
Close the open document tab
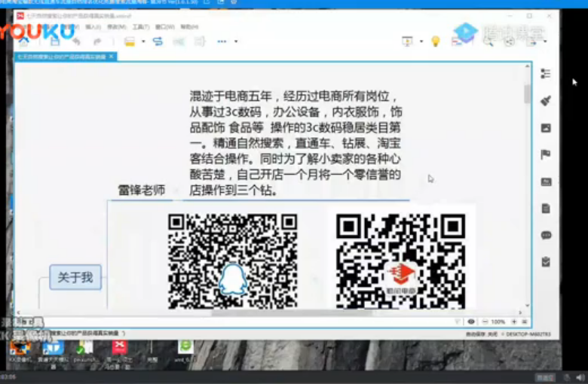click(x=112, y=56)
